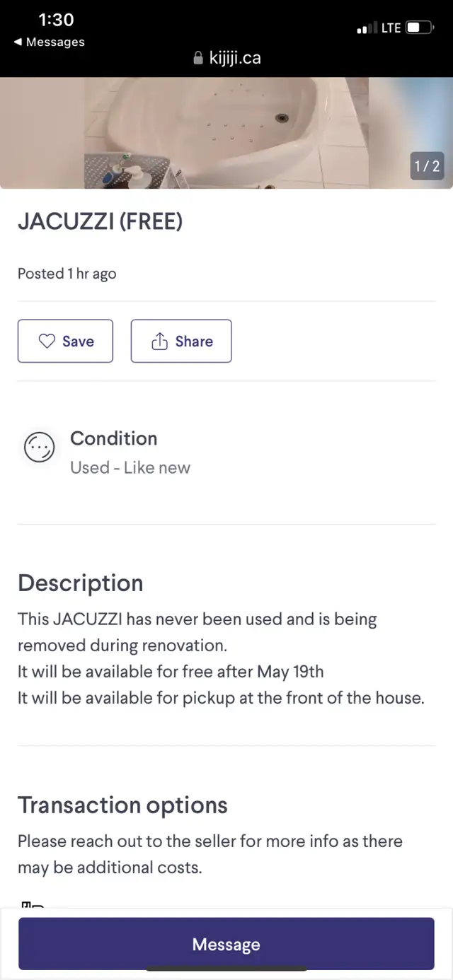This screenshot has width=453, height=980.
Task: Tap the lock icon beside kijiji.ca
Action: [198, 59]
